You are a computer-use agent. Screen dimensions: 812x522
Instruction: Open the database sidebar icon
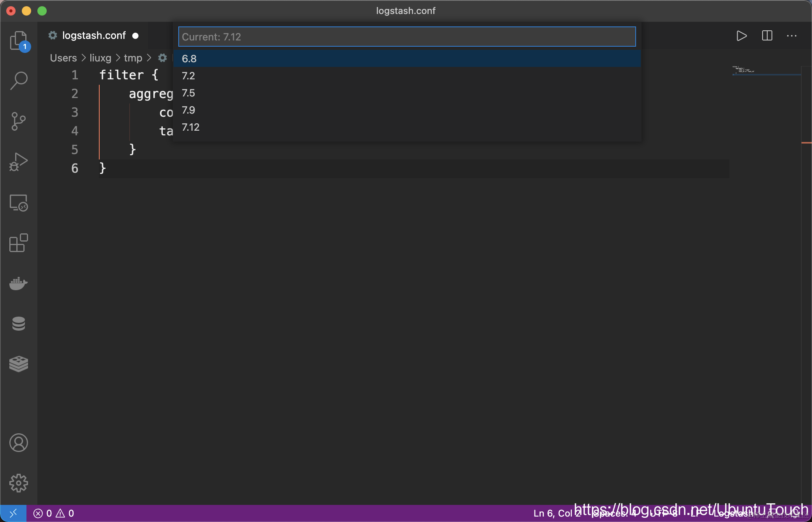pyautogui.click(x=18, y=324)
